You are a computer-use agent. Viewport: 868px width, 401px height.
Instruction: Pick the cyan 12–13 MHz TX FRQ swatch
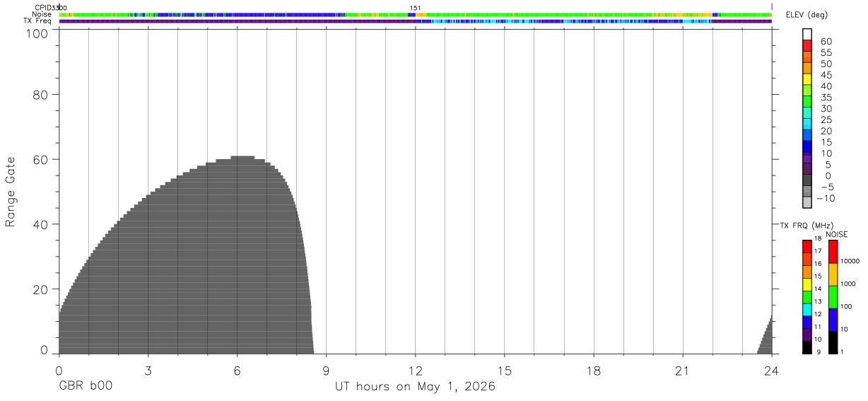[x=807, y=310]
